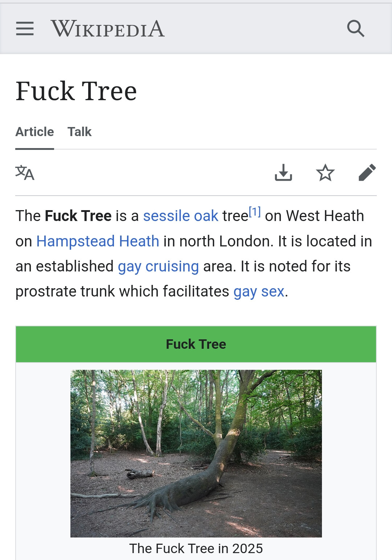Open the infobox tree photograph
Image resolution: width=392 pixels, height=560 pixels.
tap(196, 453)
